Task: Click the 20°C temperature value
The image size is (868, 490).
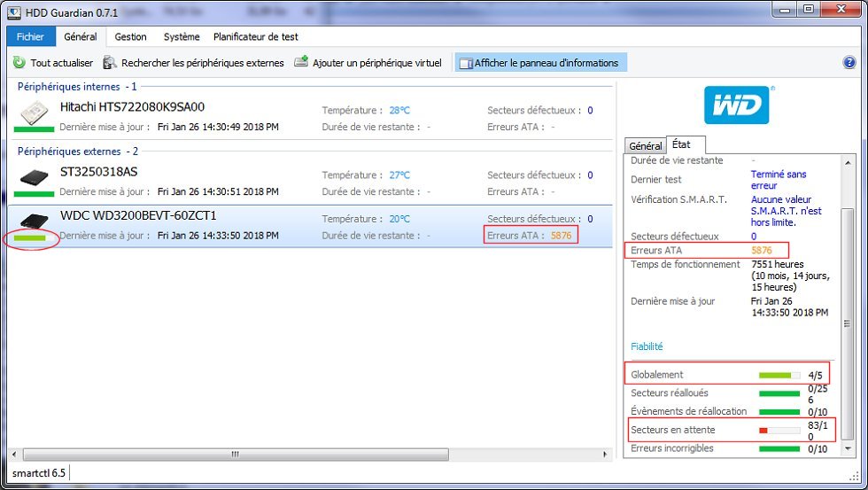Action: (x=399, y=219)
